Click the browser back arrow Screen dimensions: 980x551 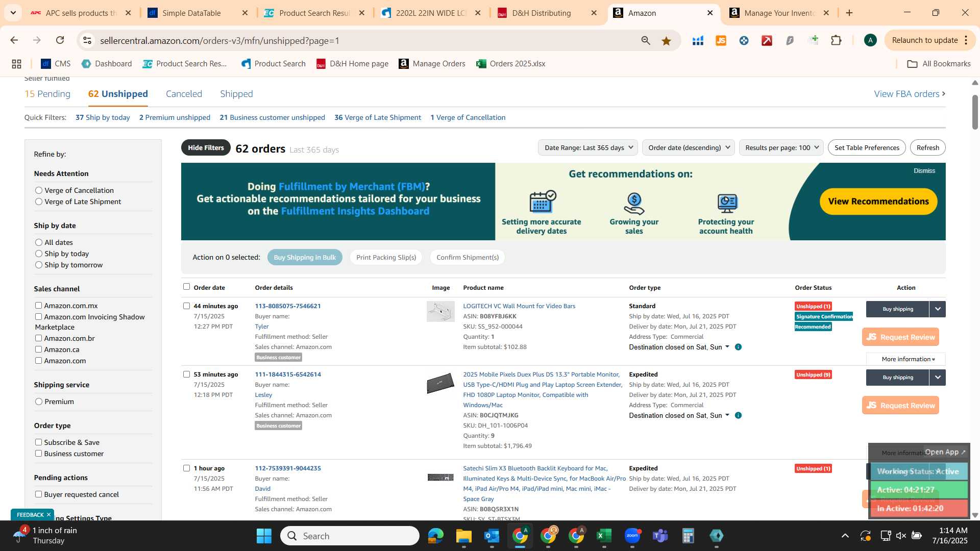[14, 40]
